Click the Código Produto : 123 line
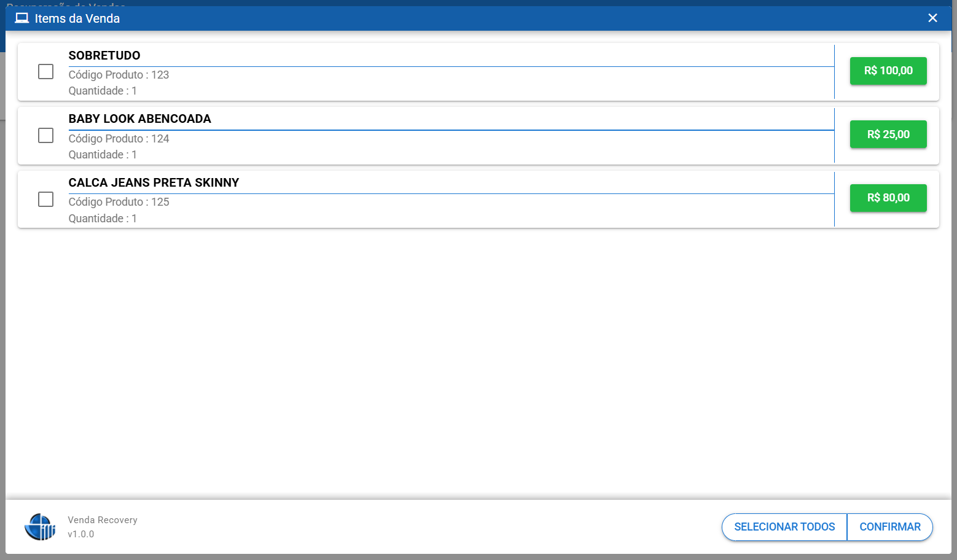Image resolution: width=957 pixels, height=560 pixels. click(119, 75)
